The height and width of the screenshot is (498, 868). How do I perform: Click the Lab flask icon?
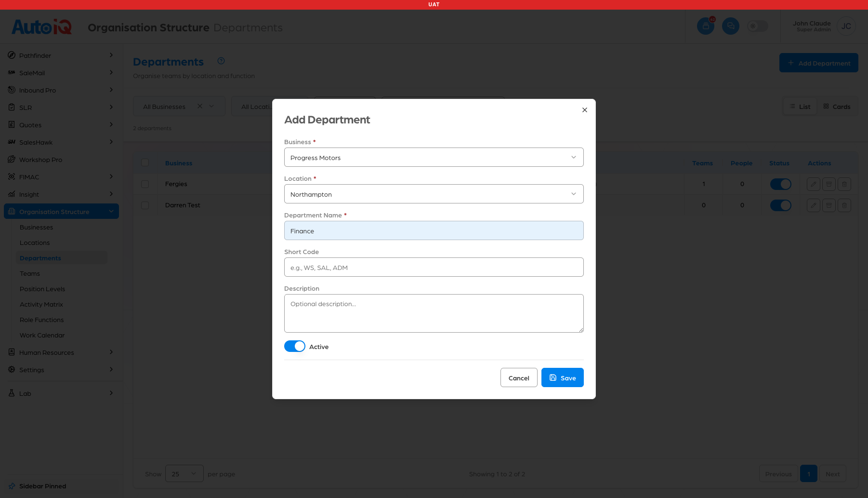[12, 393]
